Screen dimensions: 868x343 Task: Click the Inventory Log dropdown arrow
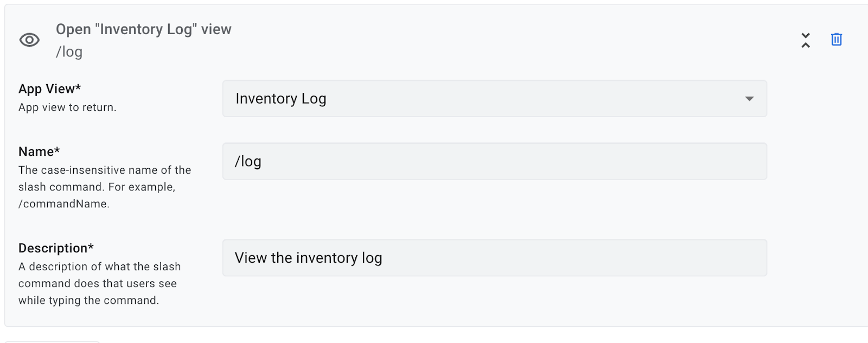click(749, 99)
